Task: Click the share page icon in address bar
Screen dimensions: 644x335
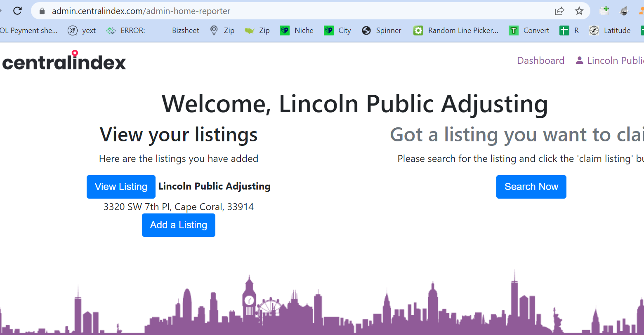Action: [x=559, y=11]
